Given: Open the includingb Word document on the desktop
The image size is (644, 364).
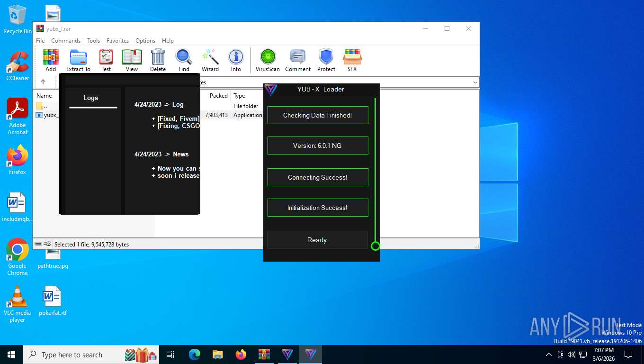Looking at the screenshot, I should (x=18, y=207).
